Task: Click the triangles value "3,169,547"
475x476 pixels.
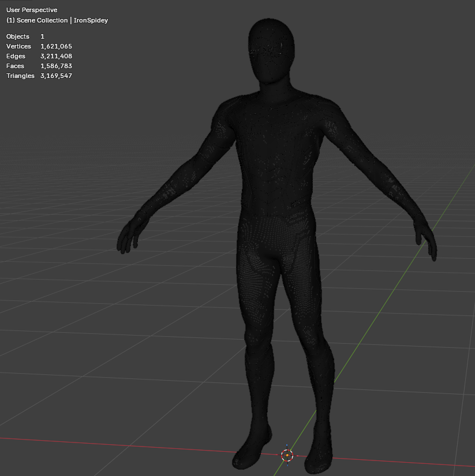Action: tap(56, 76)
